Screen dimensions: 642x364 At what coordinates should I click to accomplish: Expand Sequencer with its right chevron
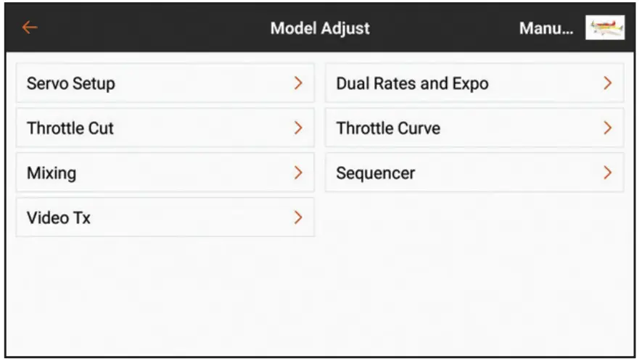click(608, 173)
